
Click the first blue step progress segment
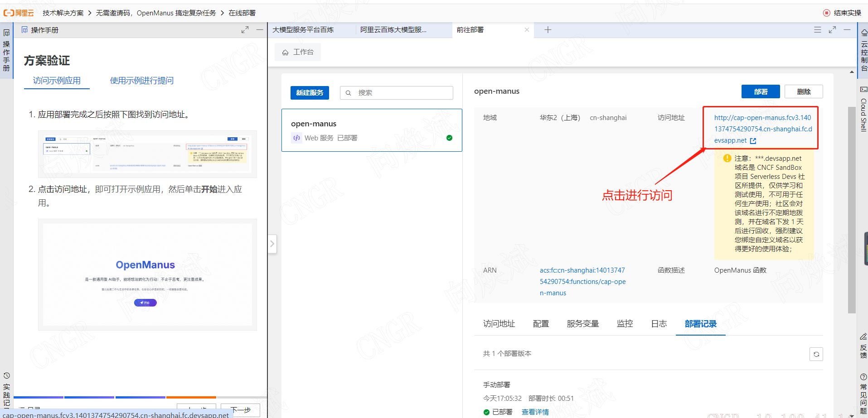pyautogui.click(x=39, y=397)
